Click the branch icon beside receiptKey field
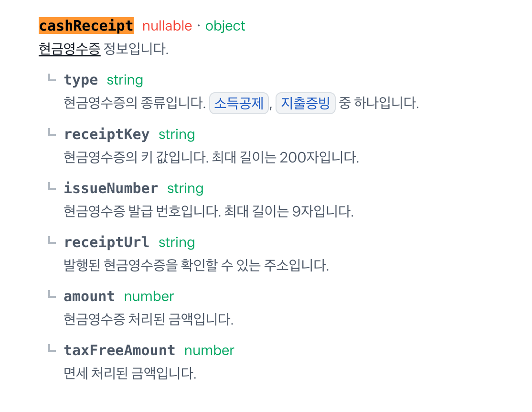The width and height of the screenshot is (532, 412). pos(52,132)
